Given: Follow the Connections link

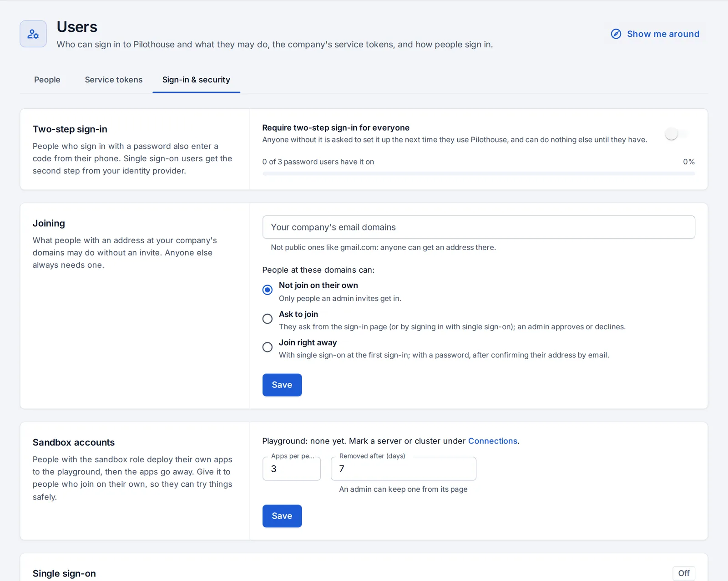Looking at the screenshot, I should (x=493, y=441).
